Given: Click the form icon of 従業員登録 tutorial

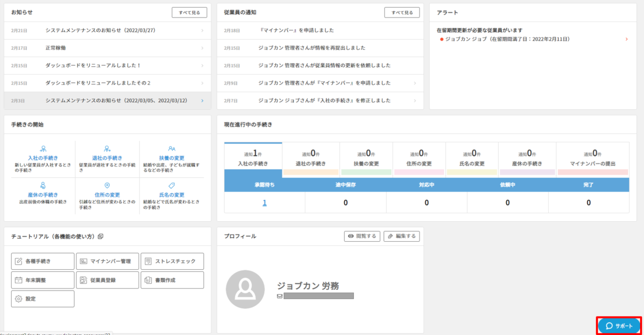Looking at the screenshot, I should (x=84, y=280).
